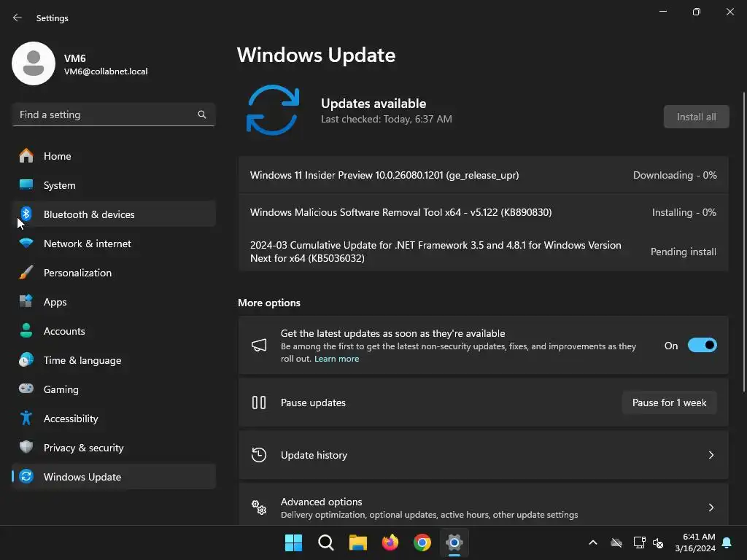This screenshot has width=747, height=560.
Task: Click "Pending install" status text
Action: coord(683,252)
